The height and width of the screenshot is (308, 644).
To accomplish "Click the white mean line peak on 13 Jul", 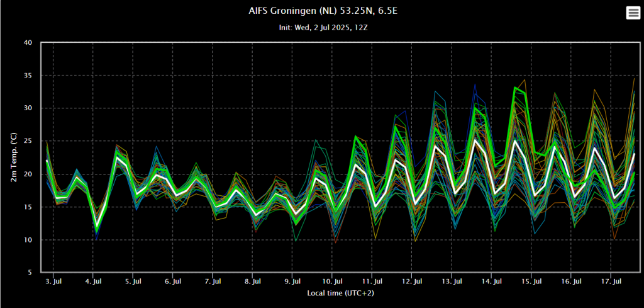I will (475, 140).
